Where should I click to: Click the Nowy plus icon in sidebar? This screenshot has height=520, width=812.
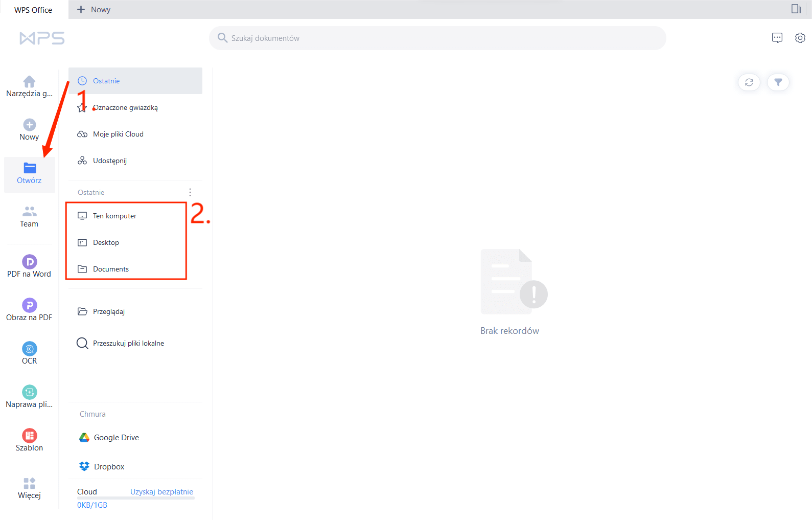[30, 125]
